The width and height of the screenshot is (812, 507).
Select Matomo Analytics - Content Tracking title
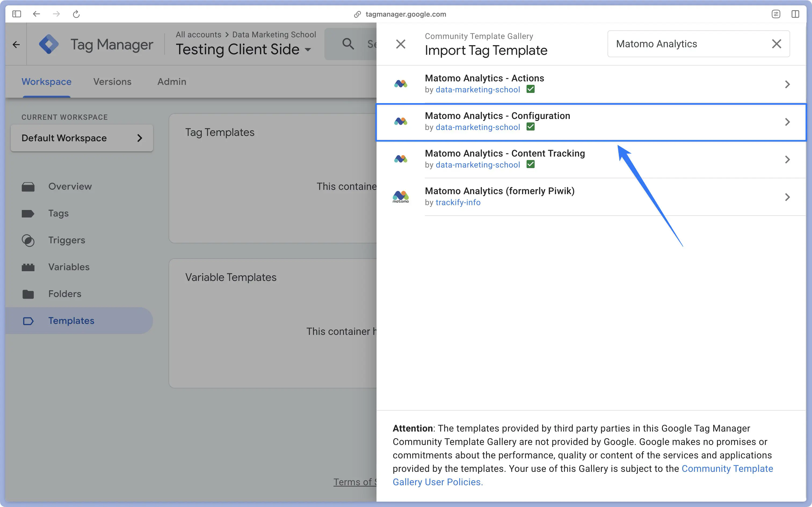tap(505, 153)
